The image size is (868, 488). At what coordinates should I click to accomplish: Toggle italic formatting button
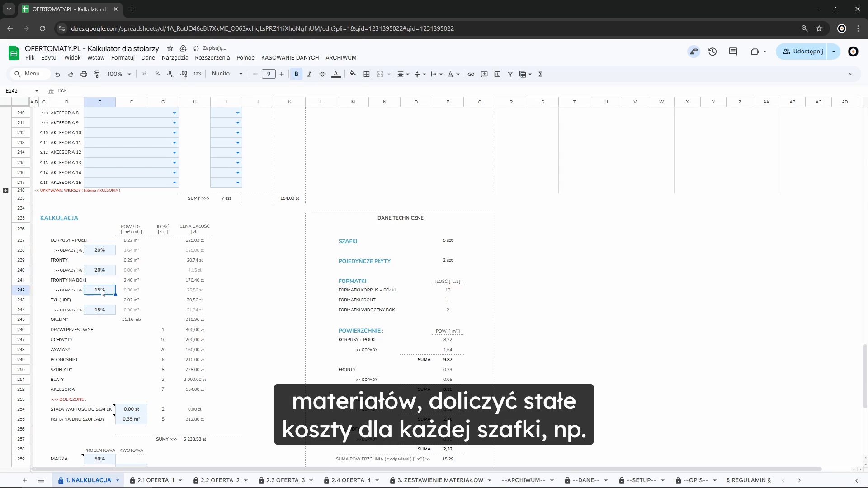coord(309,74)
